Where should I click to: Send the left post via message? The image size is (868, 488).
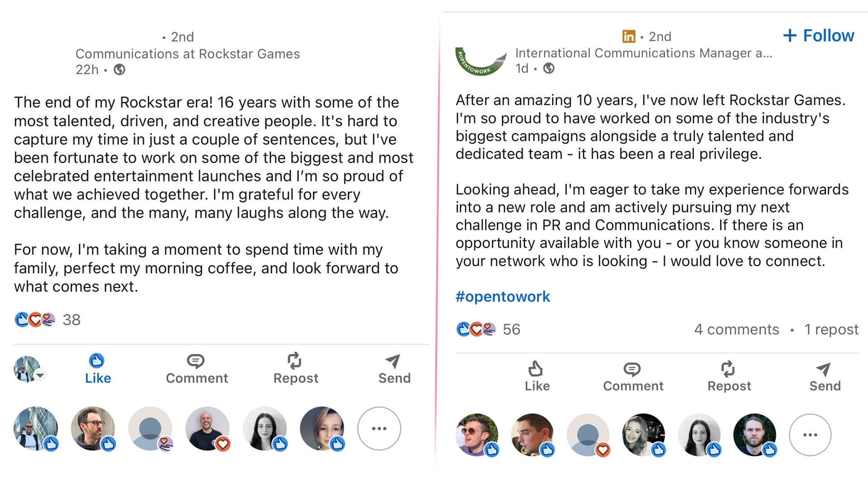394,369
